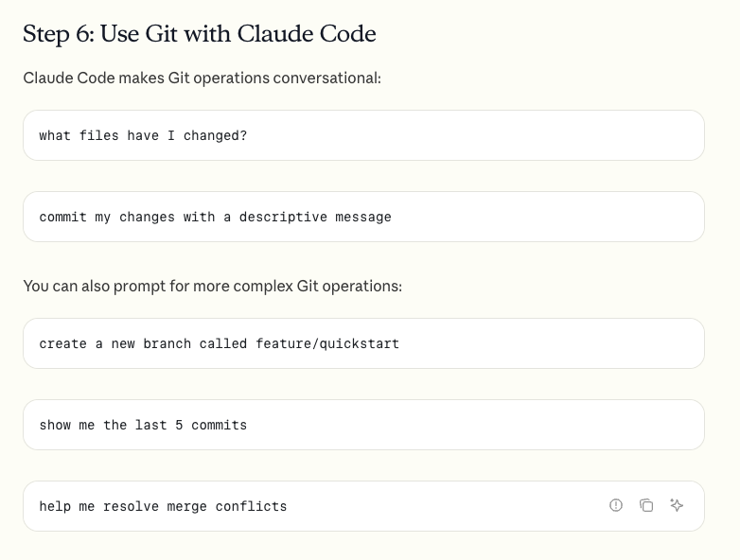The width and height of the screenshot is (740, 560).
Task: Click the 'what files have I changed?' code block
Action: point(363,135)
